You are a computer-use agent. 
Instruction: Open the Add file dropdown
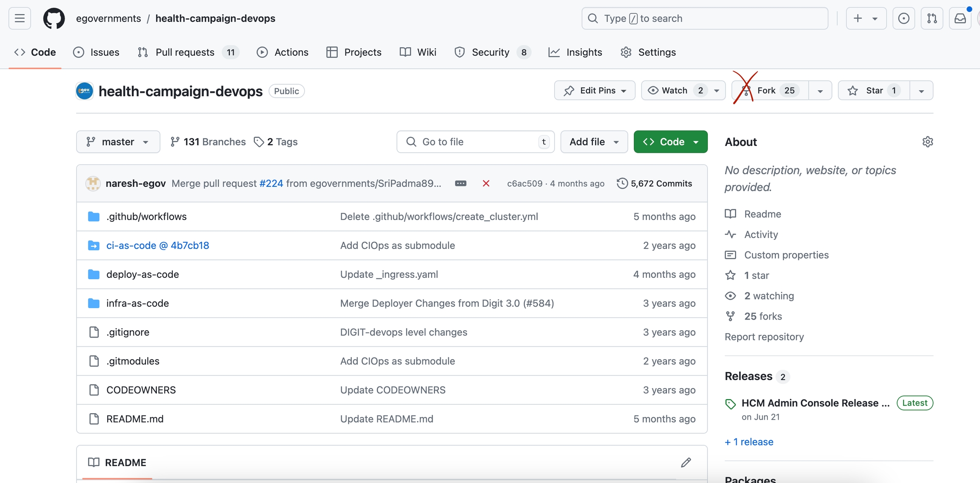(594, 142)
